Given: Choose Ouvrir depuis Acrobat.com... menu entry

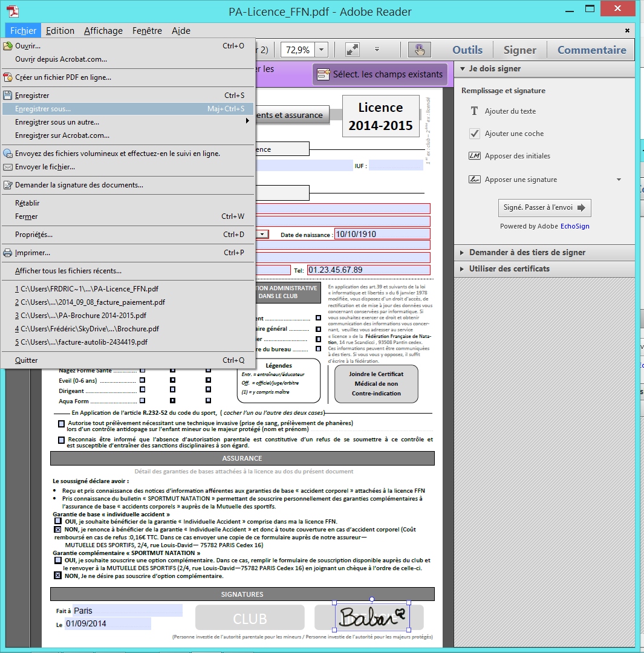Looking at the screenshot, I should [128, 59].
